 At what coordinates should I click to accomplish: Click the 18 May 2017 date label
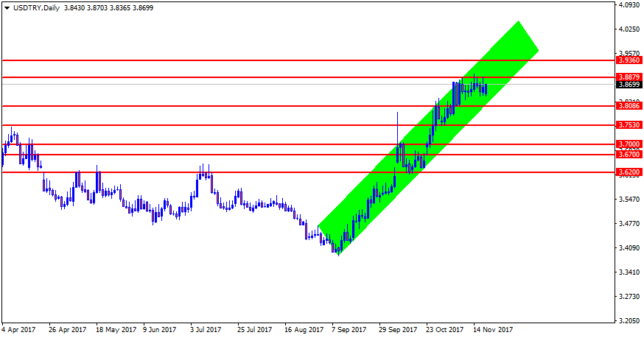(x=116, y=330)
